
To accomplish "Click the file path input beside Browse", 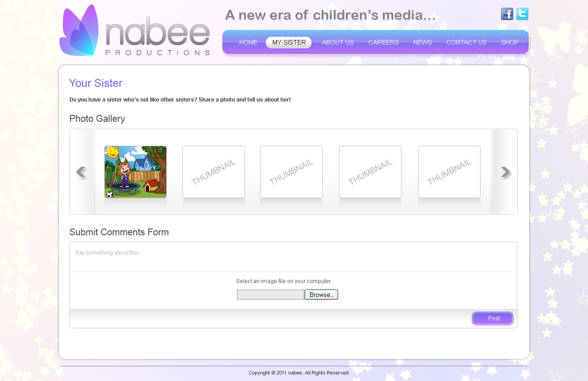I will click(x=270, y=294).
